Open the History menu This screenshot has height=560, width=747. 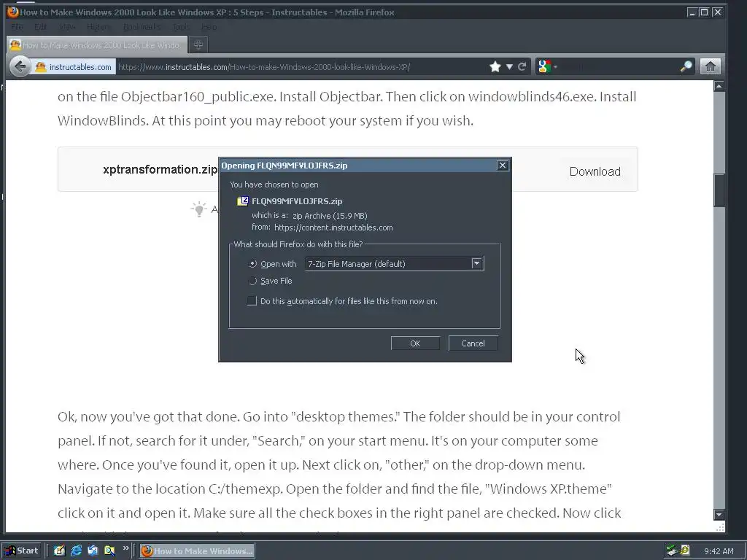pyautogui.click(x=98, y=27)
